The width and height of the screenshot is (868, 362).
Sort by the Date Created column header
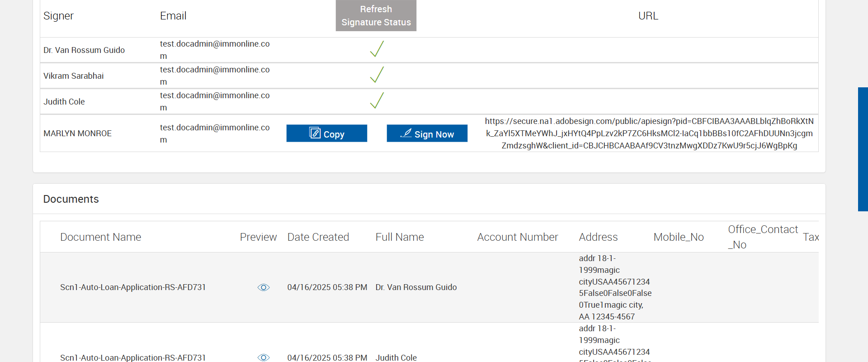click(318, 237)
